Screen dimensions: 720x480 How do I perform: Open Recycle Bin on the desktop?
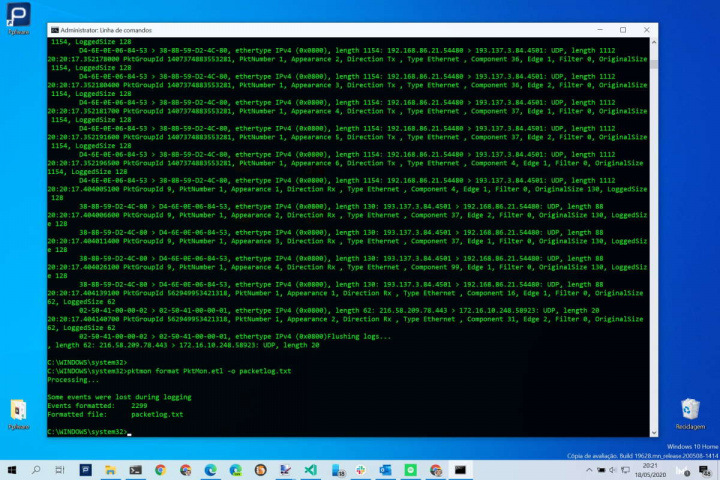point(689,411)
